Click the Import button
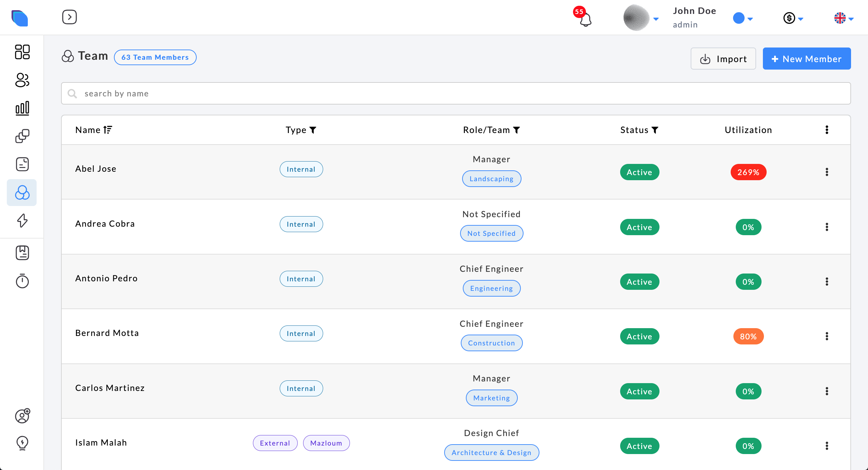The height and width of the screenshot is (470, 868). coord(723,59)
